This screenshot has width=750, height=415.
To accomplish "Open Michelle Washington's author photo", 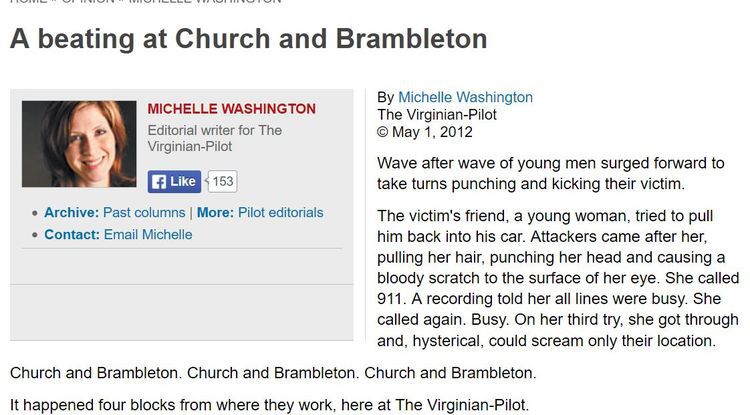I will [79, 144].
